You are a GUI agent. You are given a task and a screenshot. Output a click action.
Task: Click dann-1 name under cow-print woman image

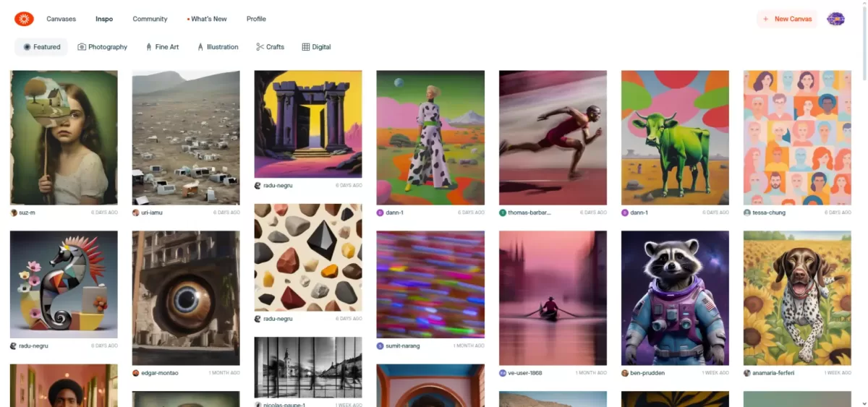point(394,213)
